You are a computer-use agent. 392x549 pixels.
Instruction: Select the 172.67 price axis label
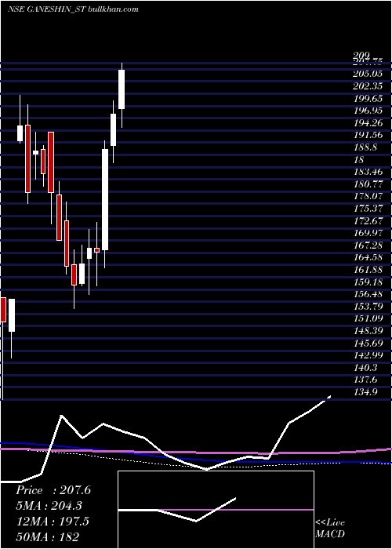tap(368, 220)
